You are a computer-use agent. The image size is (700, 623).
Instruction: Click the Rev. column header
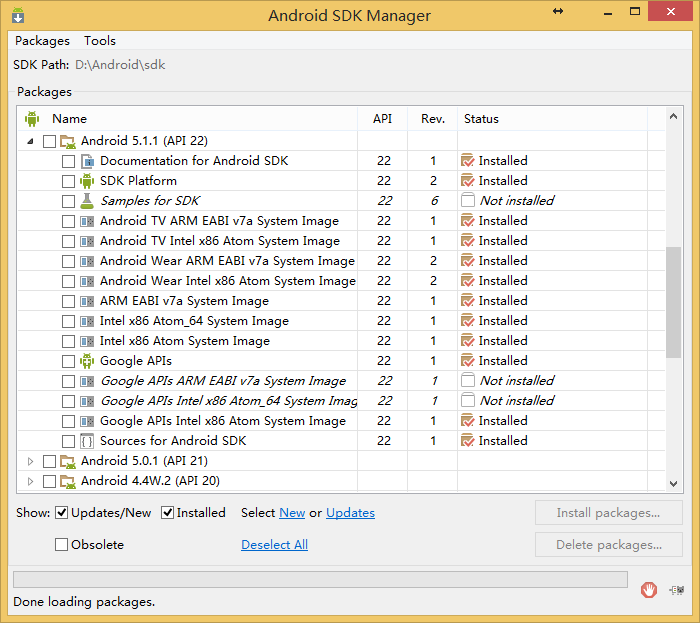click(433, 119)
